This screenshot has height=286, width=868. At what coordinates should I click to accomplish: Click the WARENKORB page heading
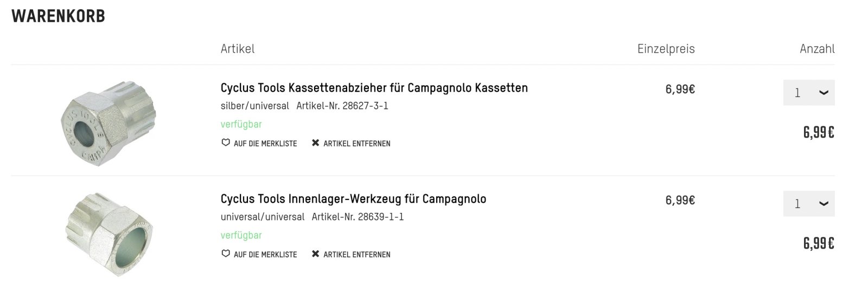pos(58,17)
